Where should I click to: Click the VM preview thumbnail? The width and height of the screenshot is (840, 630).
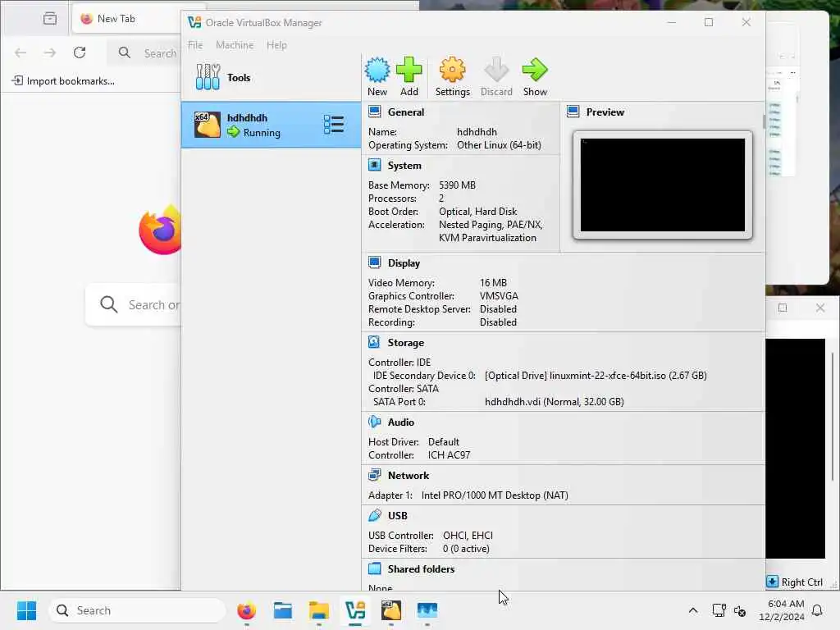(x=662, y=185)
